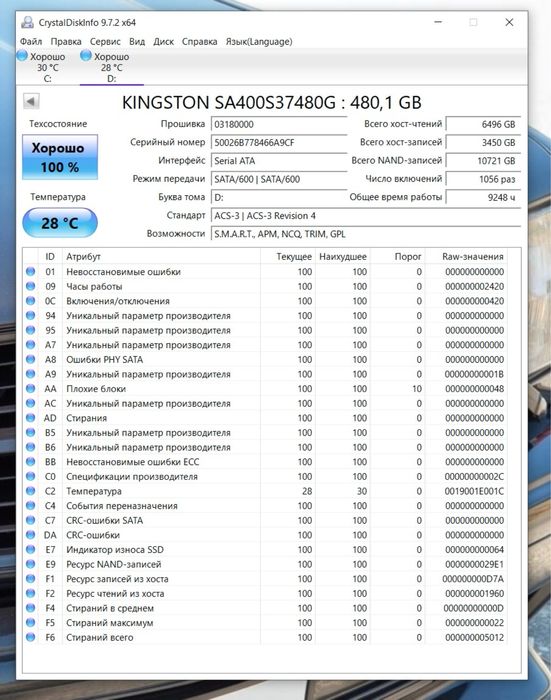Click the volume letter field D:
Viewport: 551px width, 700px height.
(x=279, y=197)
